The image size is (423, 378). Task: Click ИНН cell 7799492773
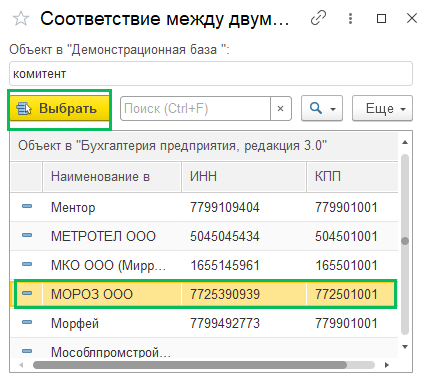point(225,323)
